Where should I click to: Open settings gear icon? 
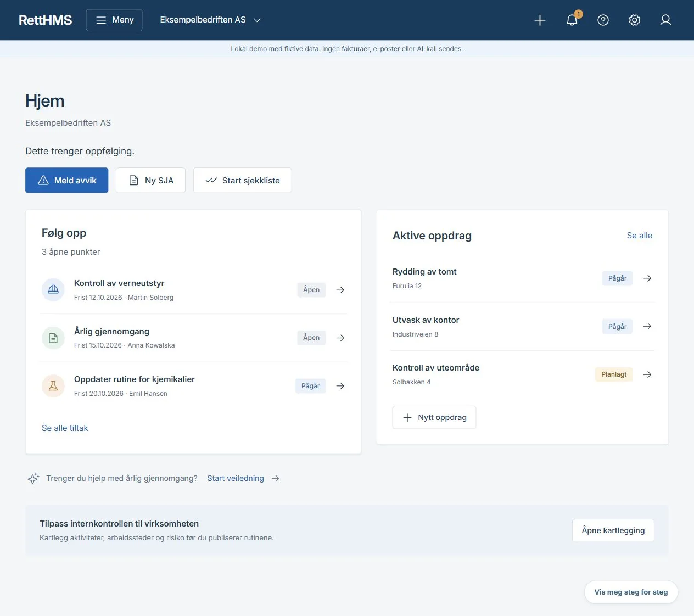634,20
